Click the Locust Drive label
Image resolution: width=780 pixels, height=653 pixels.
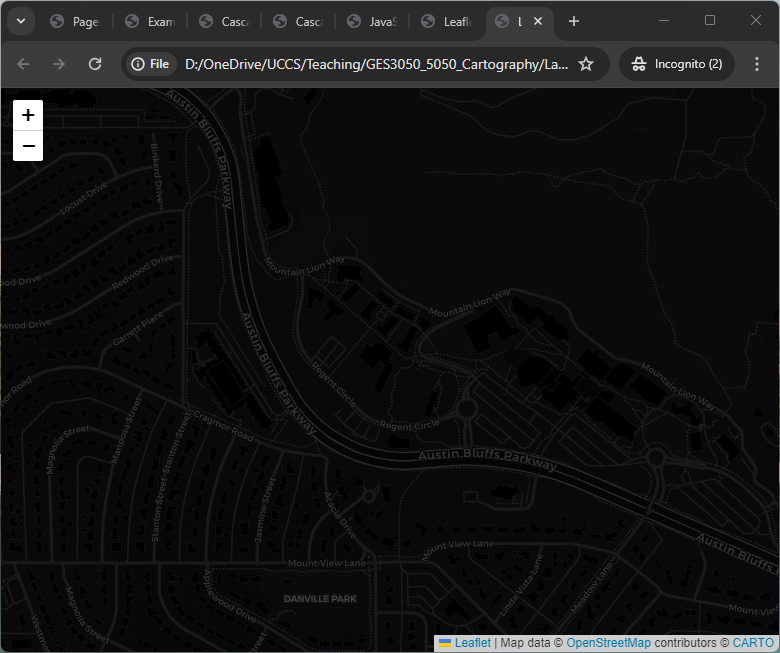(x=84, y=198)
